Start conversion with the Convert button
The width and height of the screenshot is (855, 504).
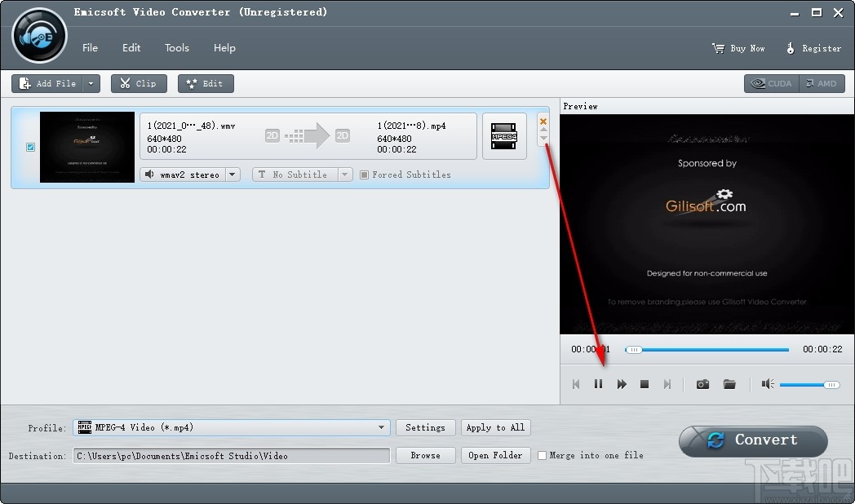(x=752, y=440)
